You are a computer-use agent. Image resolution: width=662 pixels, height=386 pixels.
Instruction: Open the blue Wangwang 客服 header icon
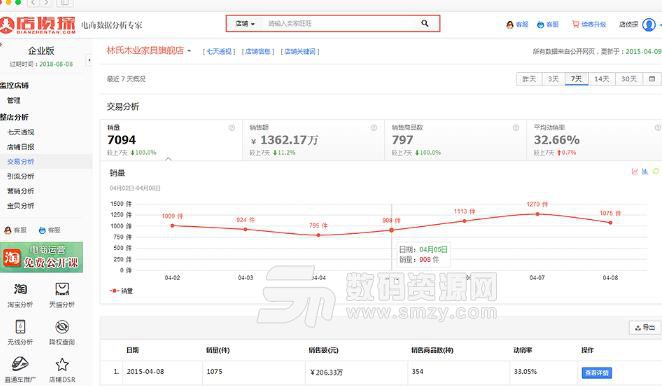tap(540, 24)
